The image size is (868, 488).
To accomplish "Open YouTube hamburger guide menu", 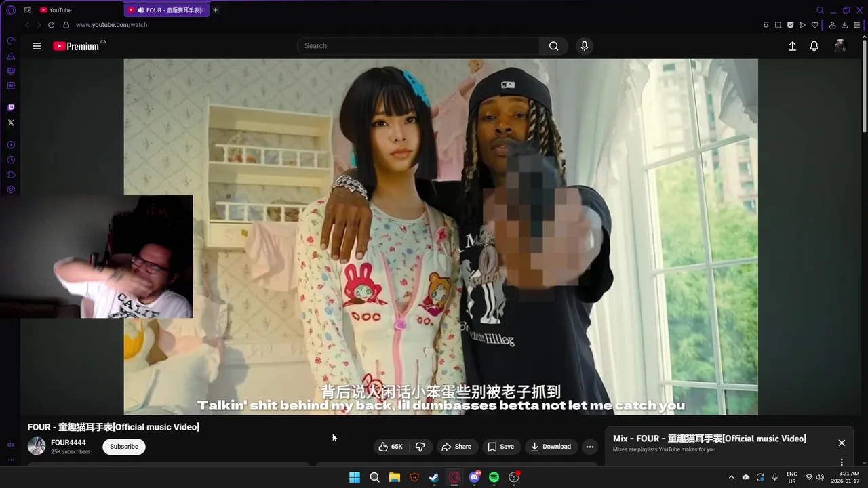I will (x=37, y=46).
